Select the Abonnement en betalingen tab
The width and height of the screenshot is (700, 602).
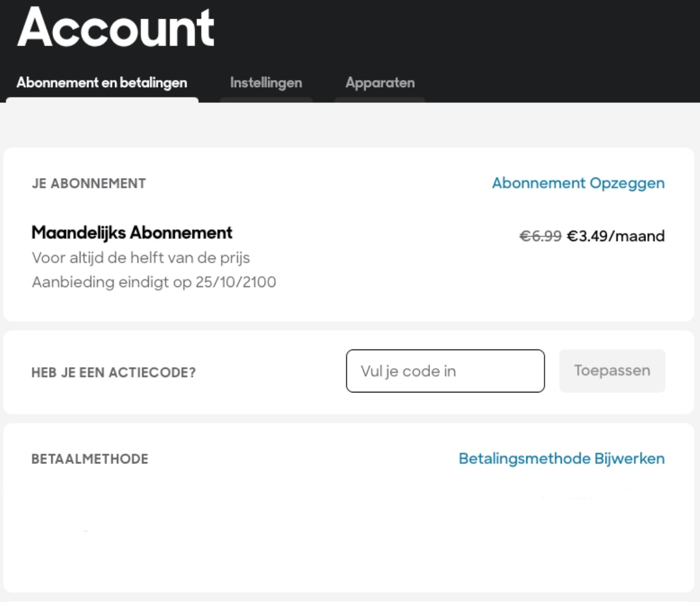(x=102, y=82)
